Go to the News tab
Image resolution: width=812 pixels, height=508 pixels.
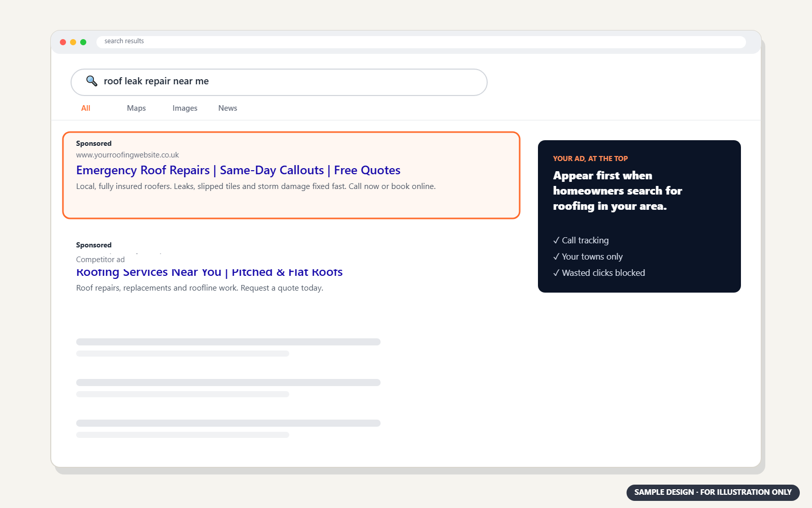click(x=228, y=108)
